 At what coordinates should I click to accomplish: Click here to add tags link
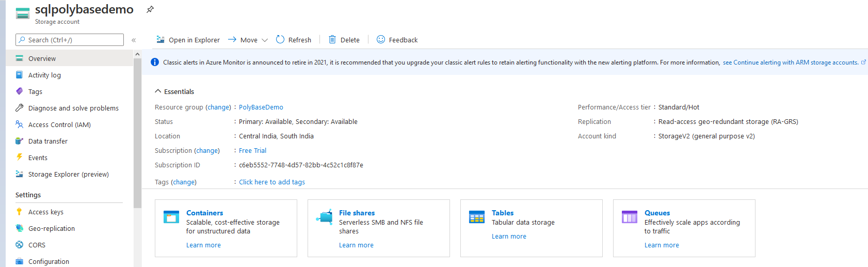click(271, 182)
